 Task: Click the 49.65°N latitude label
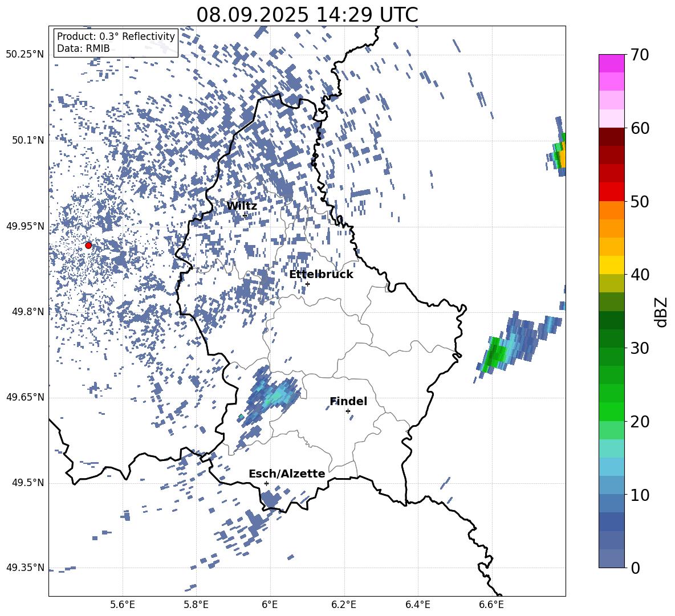(25, 397)
